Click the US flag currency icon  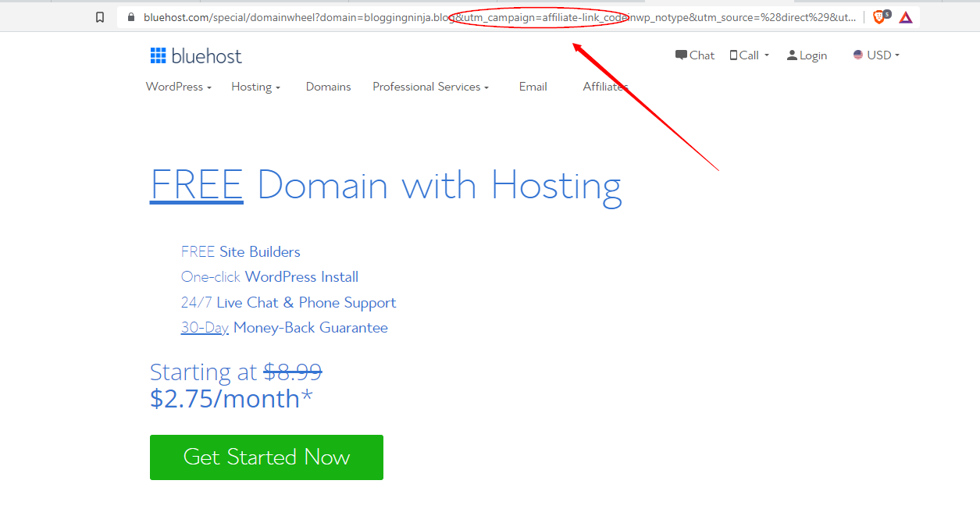858,55
